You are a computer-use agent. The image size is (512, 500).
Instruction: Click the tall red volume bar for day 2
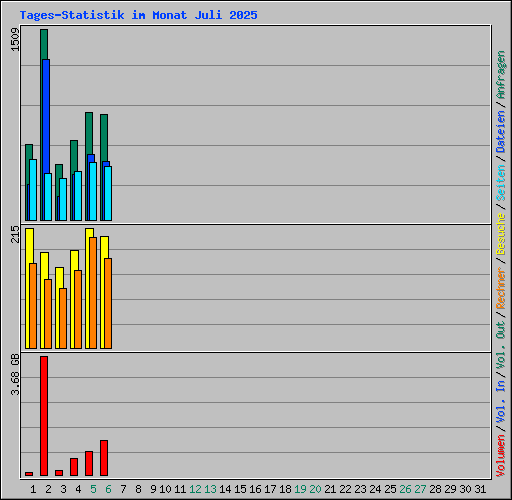point(44,416)
